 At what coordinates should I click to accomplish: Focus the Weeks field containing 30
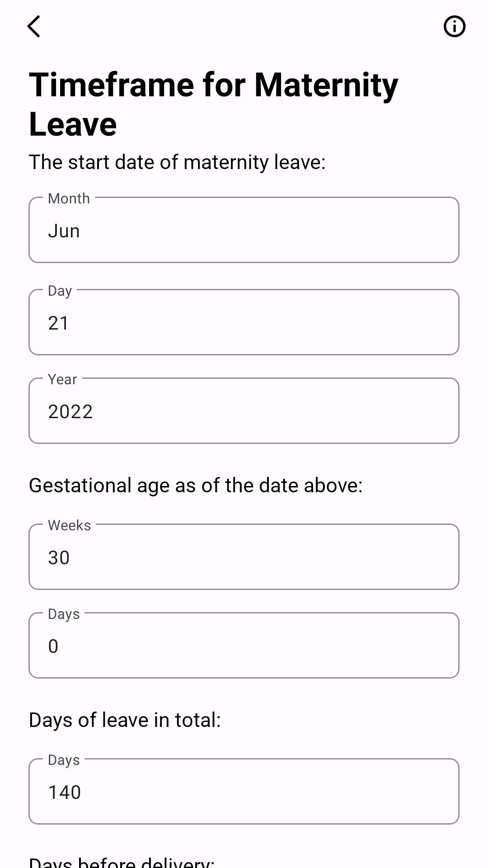click(x=244, y=557)
